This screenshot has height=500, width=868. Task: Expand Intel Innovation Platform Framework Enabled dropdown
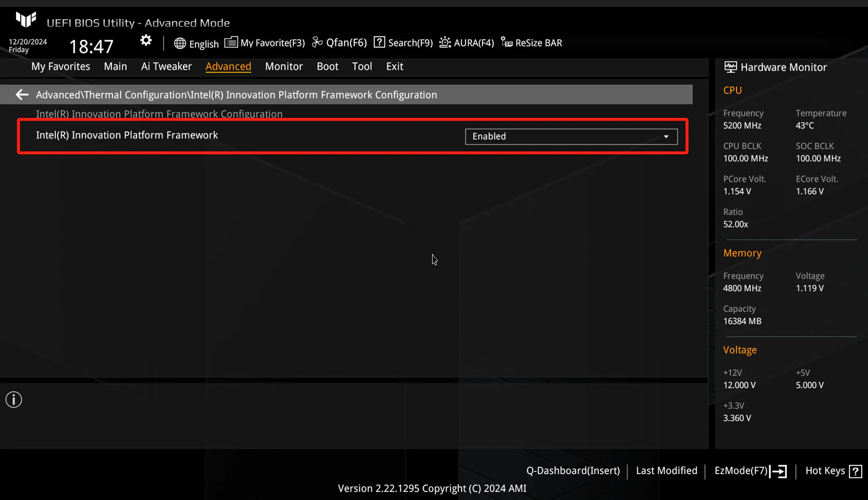coord(571,137)
